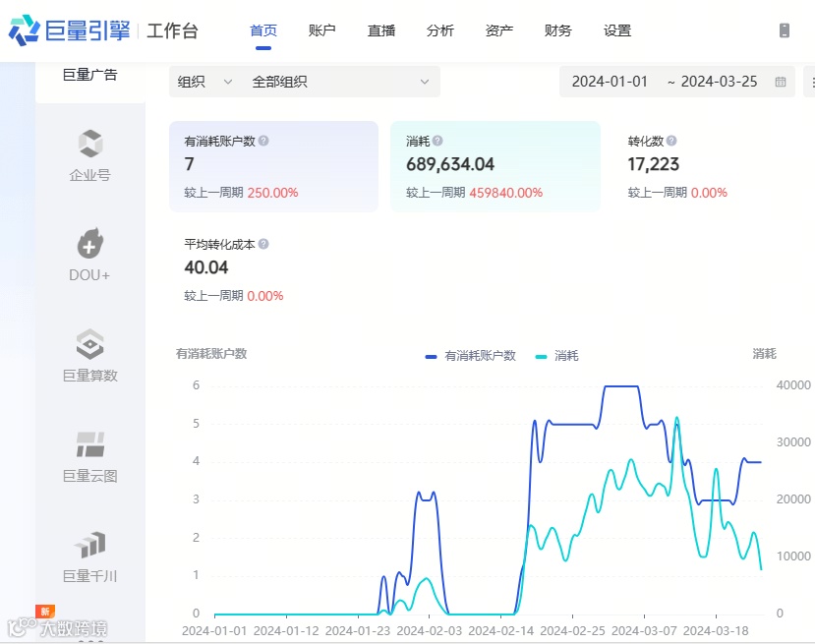
Task: Switch to the 资产 tab
Action: tap(499, 30)
